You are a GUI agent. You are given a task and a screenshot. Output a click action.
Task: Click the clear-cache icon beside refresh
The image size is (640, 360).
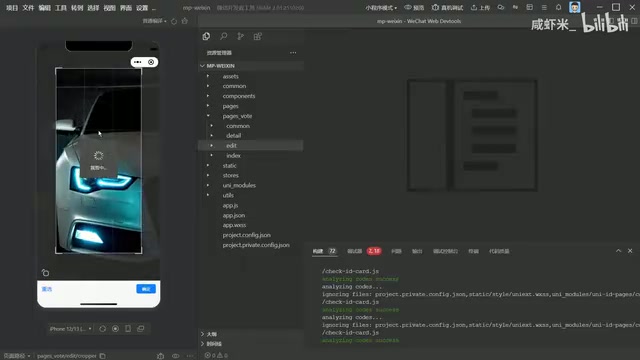(x=184, y=21)
